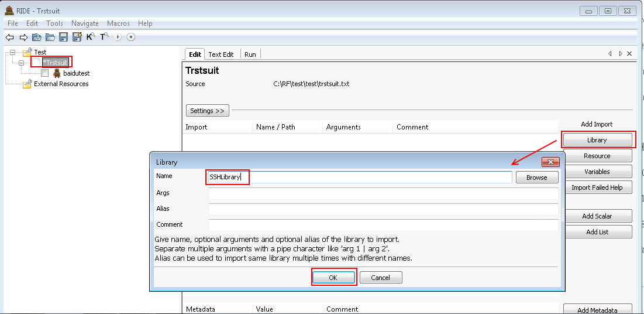The image size is (644, 314).
Task: Click the Comment input field in dialog
Action: pos(384,225)
